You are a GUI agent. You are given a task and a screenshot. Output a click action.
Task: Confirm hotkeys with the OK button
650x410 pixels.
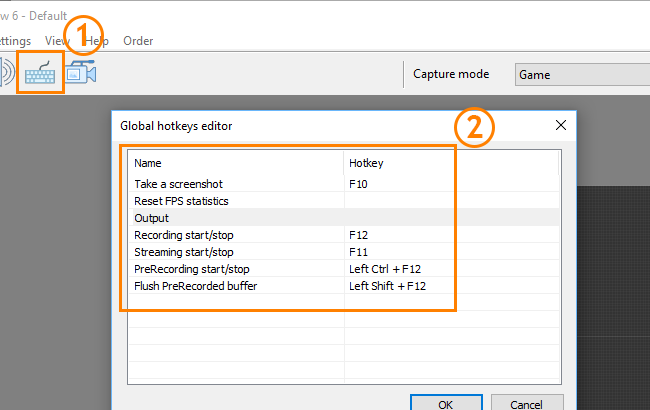[x=446, y=403]
